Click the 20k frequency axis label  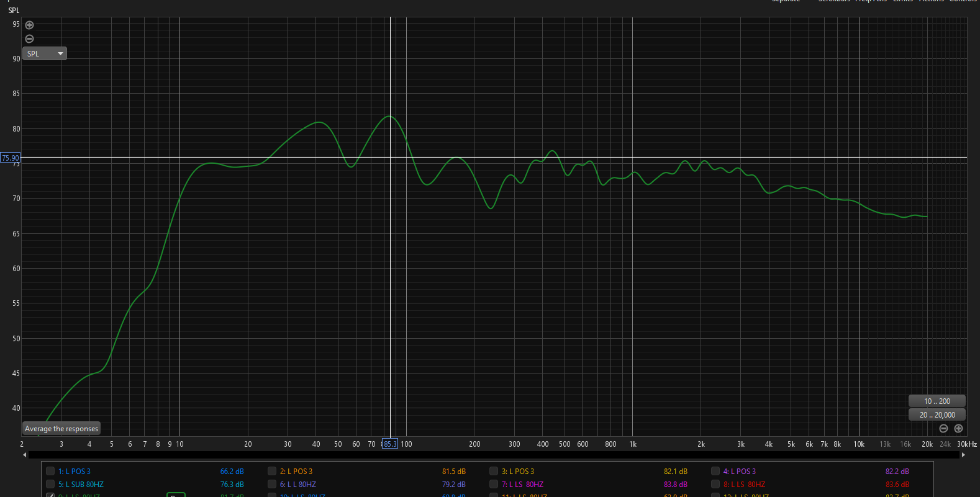(927, 444)
